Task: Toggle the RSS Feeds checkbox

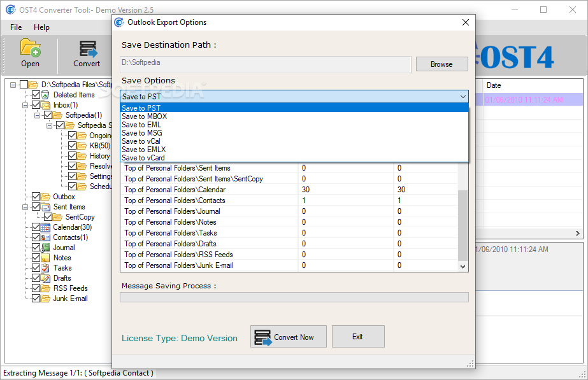Action: (x=36, y=288)
